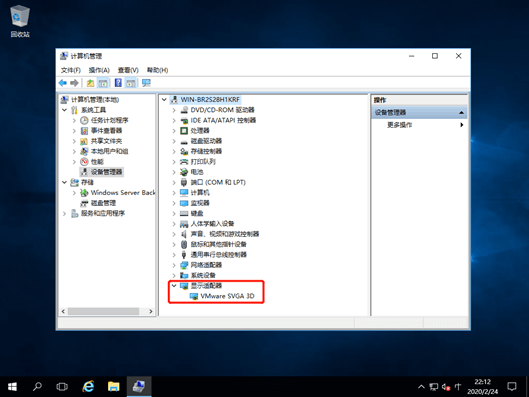The height and width of the screenshot is (397, 529).
Task: Click the 声音、视频和游戏控制器 speaker icon
Action: click(184, 234)
